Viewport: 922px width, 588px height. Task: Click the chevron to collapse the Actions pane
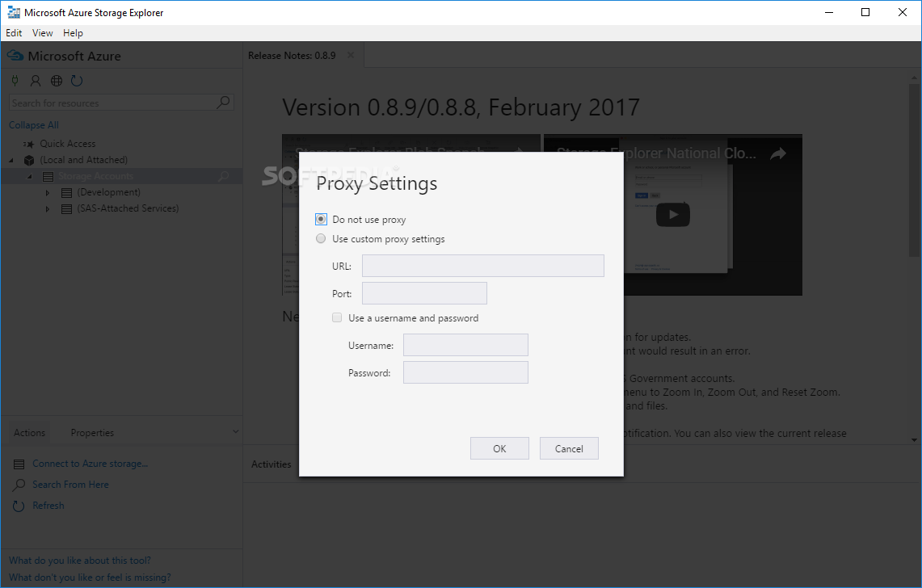click(x=235, y=431)
